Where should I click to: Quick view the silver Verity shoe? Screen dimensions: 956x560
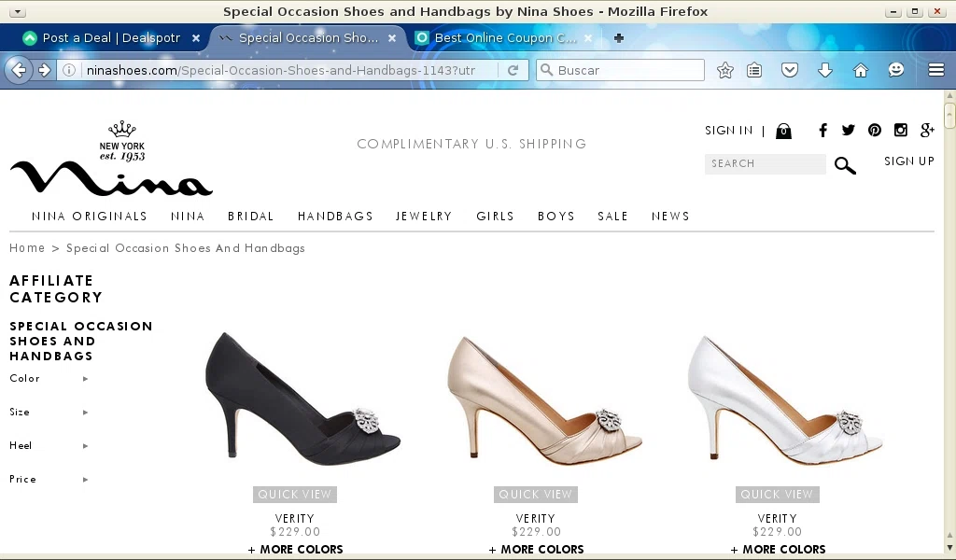(778, 494)
